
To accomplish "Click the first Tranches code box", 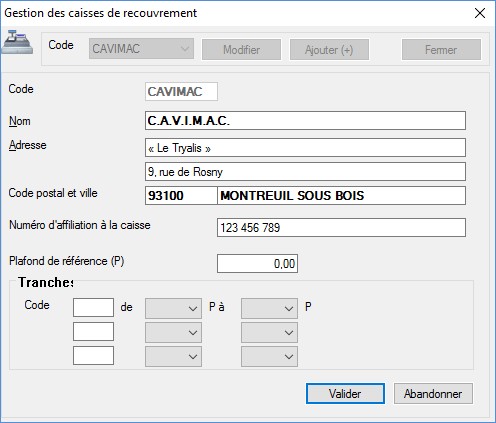I will click(x=93, y=307).
